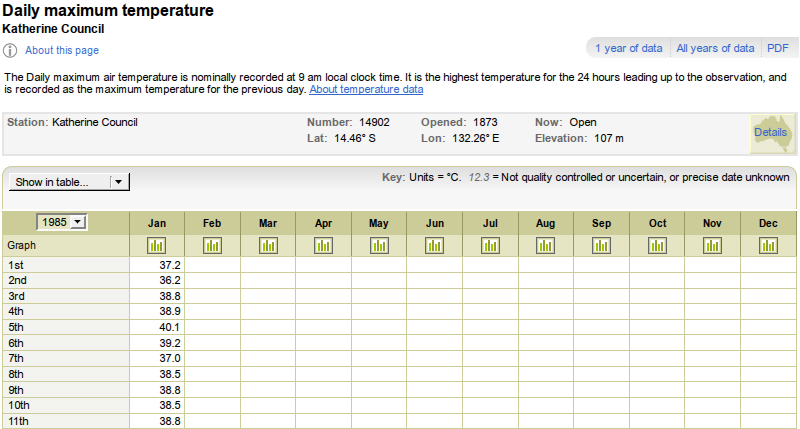Open the 'Show in table...' dropdown

[x=58, y=182]
